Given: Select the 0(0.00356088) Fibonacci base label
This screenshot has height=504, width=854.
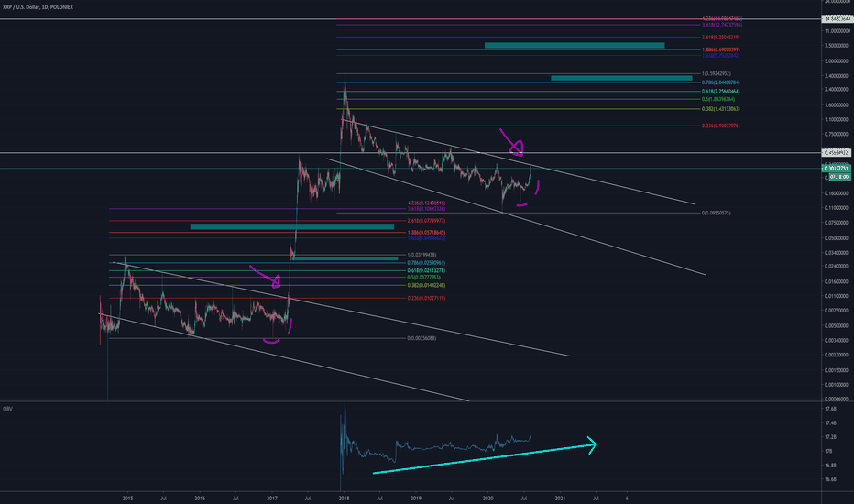Looking at the screenshot, I should point(422,338).
